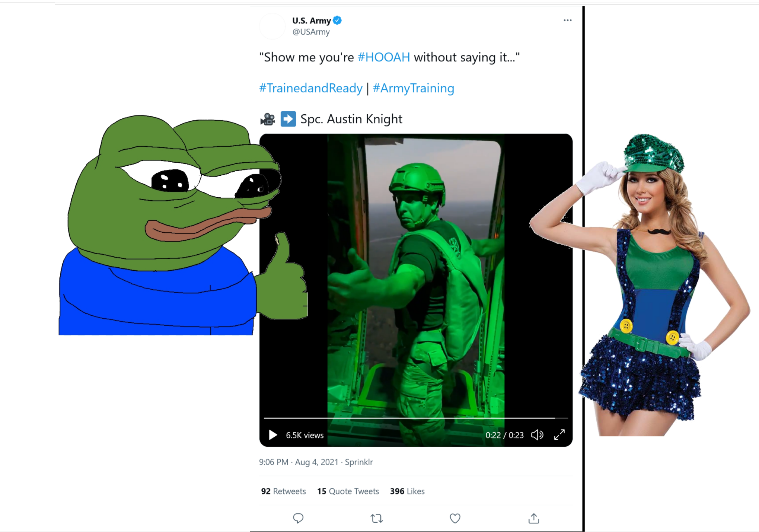The height and width of the screenshot is (532, 759).
Task: Click the blue verified badge
Action: point(337,20)
